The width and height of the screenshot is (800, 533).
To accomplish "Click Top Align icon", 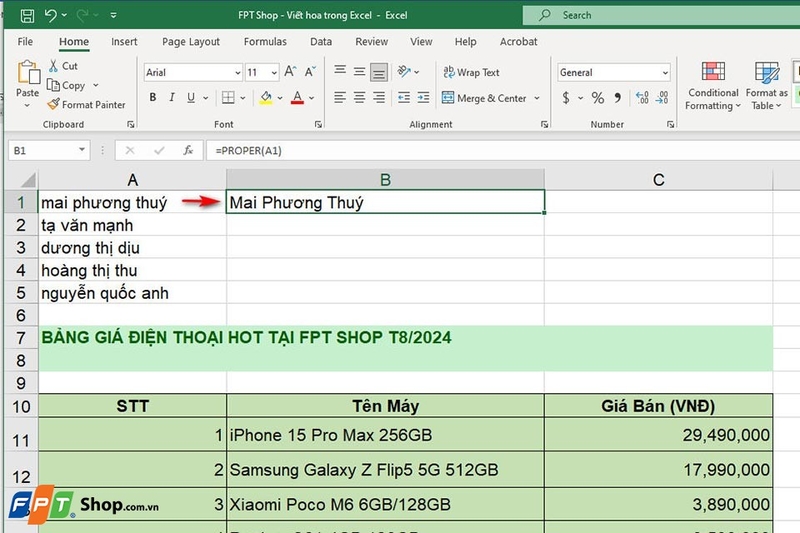I will (340, 71).
